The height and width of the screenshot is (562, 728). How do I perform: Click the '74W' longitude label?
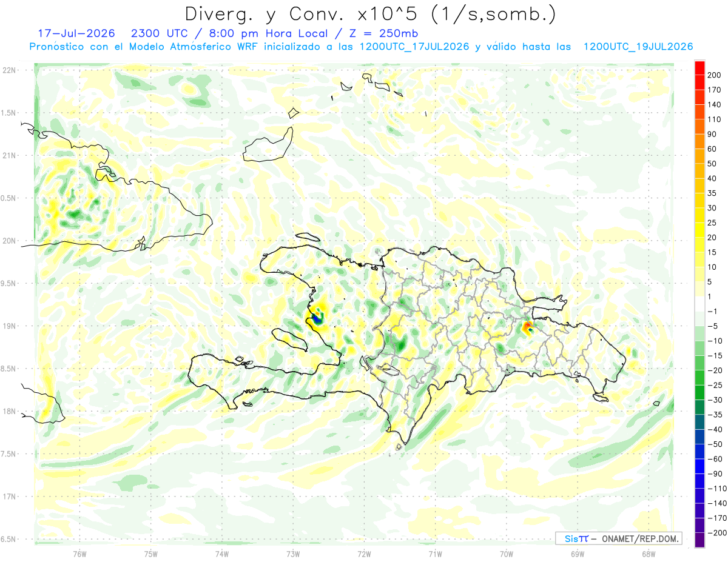(x=222, y=554)
